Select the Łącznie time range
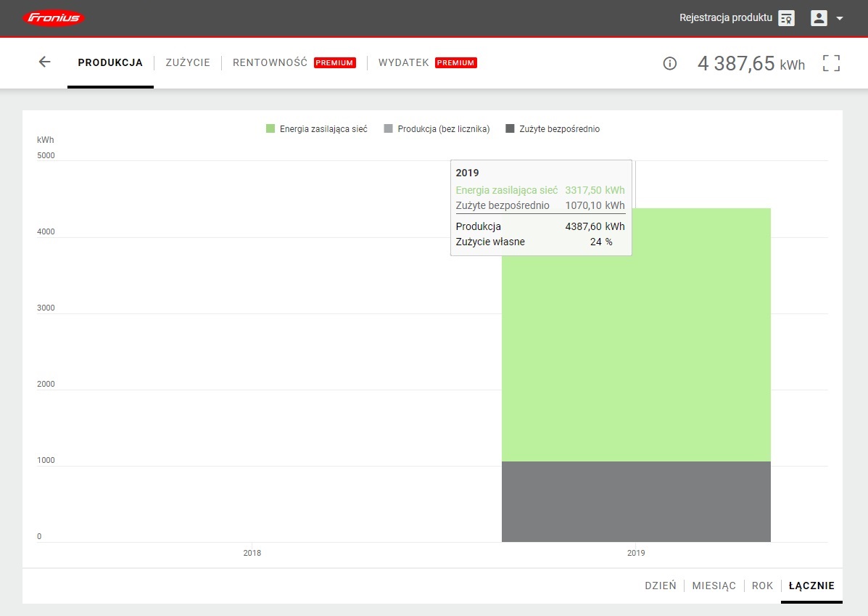The height and width of the screenshot is (616, 868). (811, 586)
